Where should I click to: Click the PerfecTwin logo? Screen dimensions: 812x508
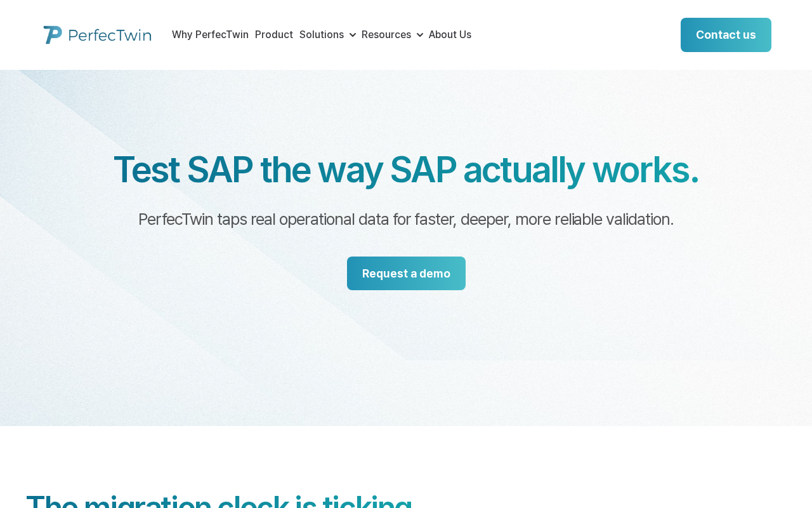pos(97,35)
